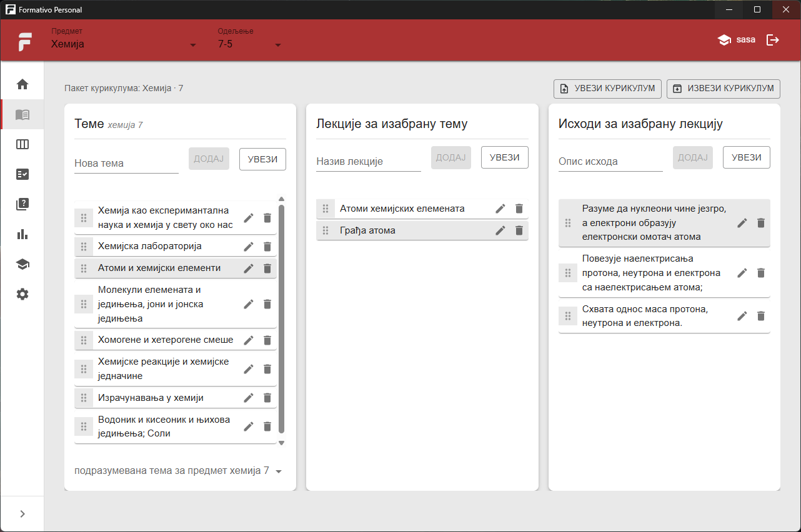Click the ИЗВЕЗИ КУРИКУЛУМ button
801x532 pixels.
pos(724,89)
